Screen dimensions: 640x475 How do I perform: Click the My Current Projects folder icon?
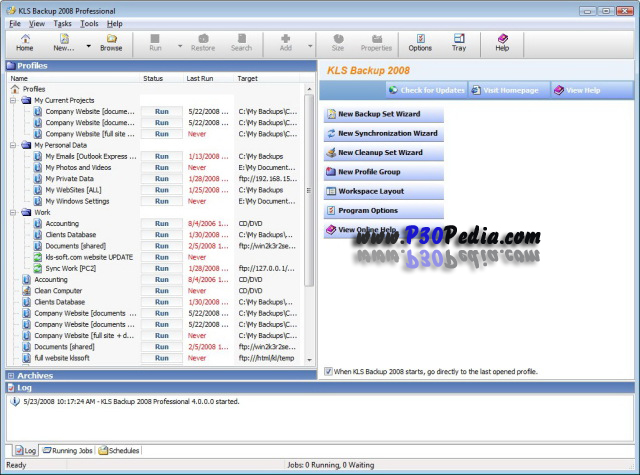point(27,100)
